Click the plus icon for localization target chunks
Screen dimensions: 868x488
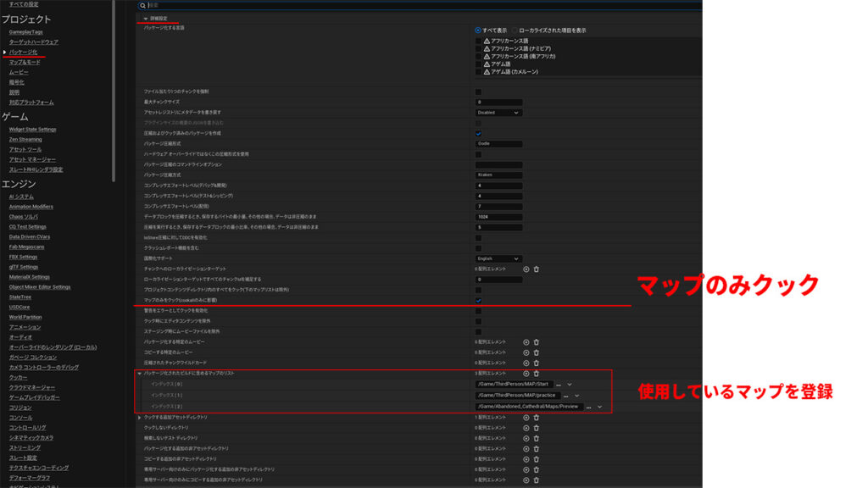coord(526,269)
